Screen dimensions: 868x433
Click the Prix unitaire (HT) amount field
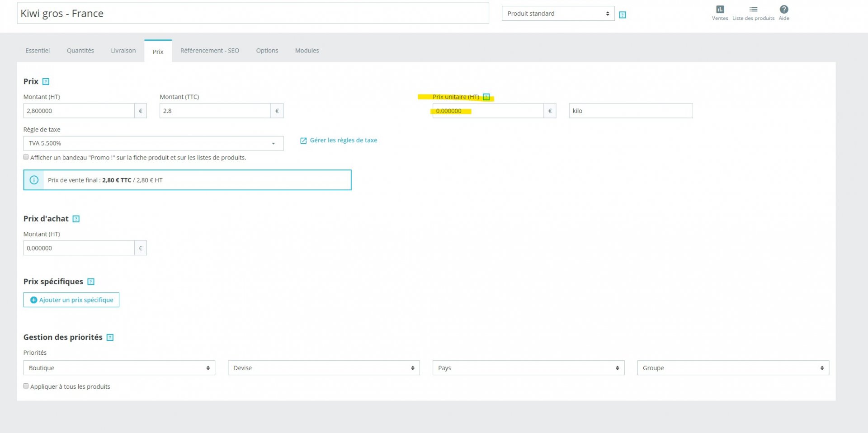coord(488,111)
